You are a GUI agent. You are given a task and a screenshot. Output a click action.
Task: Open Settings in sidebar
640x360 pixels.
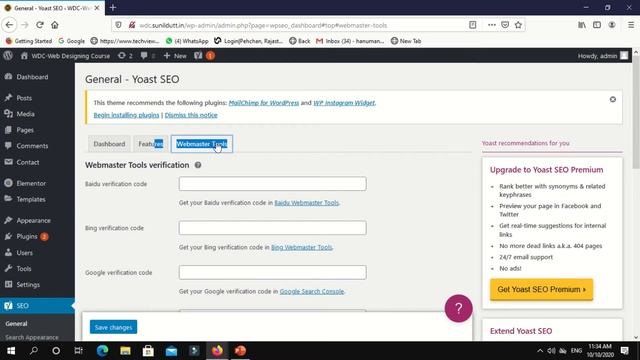point(28,284)
